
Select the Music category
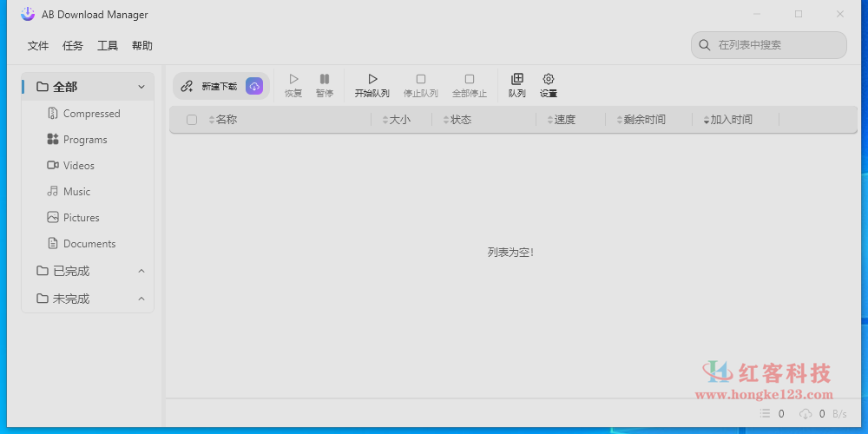coord(88,192)
